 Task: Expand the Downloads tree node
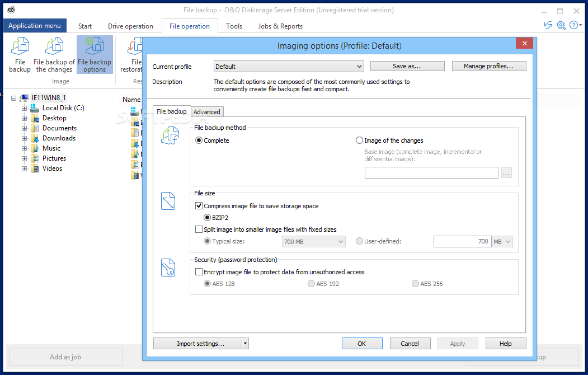[x=25, y=139]
